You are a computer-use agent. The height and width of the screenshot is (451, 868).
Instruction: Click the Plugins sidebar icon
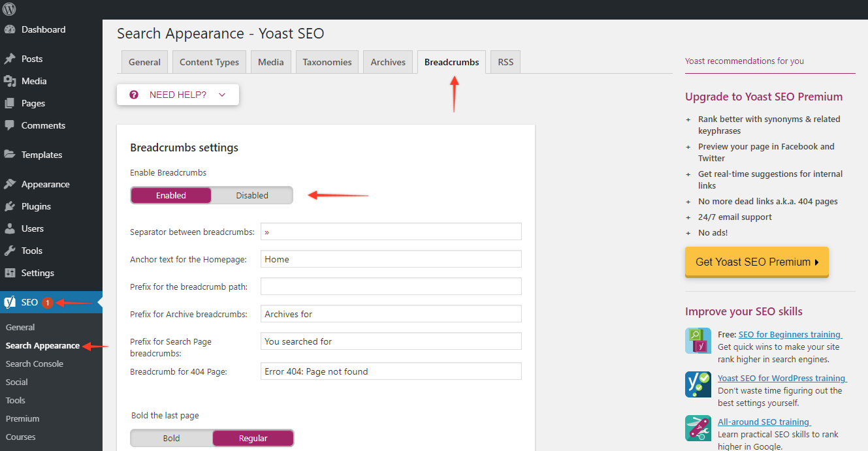12,206
